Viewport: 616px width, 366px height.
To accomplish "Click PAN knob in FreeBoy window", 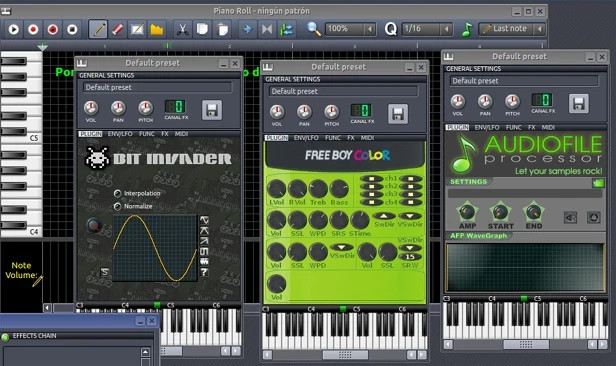I will tap(304, 112).
